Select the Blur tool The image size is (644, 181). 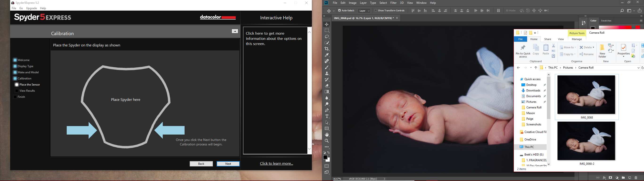(x=327, y=98)
